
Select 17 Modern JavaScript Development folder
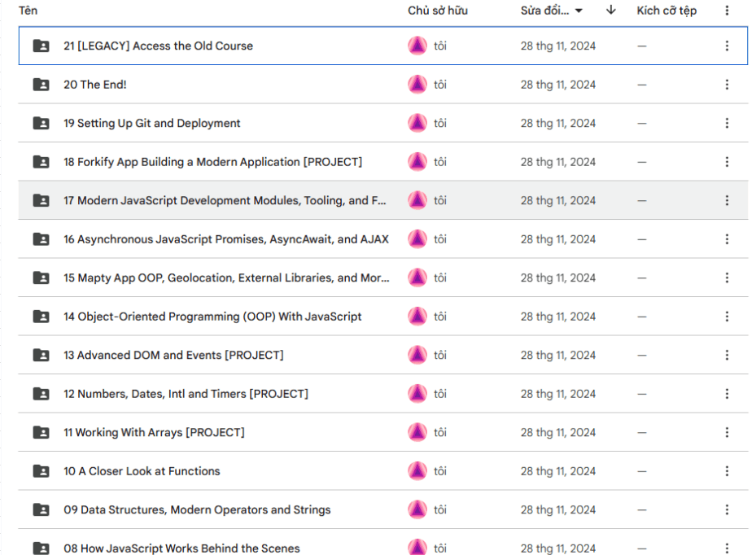[x=225, y=201]
